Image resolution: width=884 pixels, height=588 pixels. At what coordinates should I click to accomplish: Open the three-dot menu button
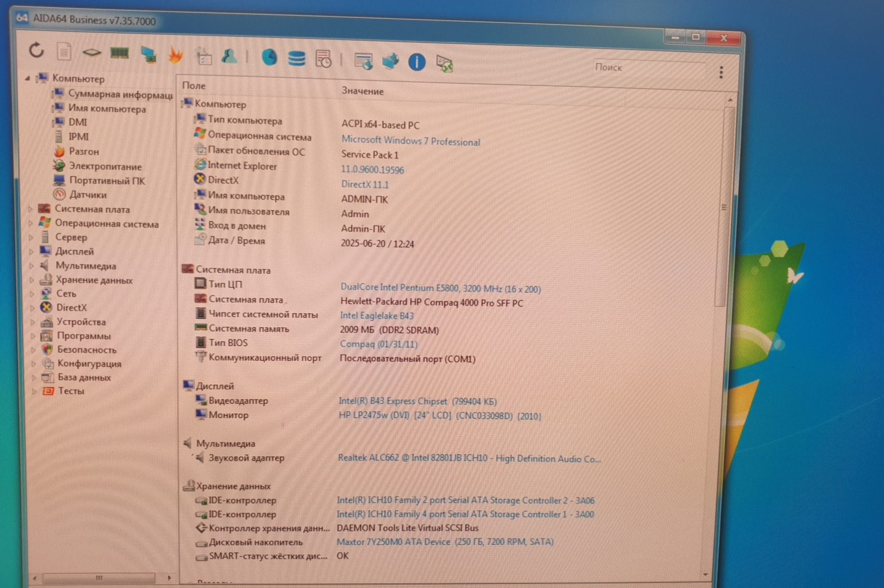tap(721, 72)
